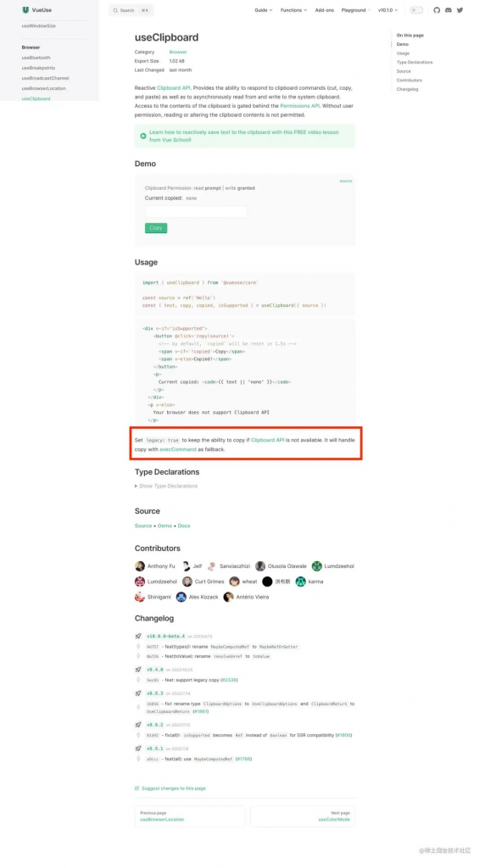Open the GitHub icon in header
The width and height of the screenshot is (485, 868).
(437, 10)
